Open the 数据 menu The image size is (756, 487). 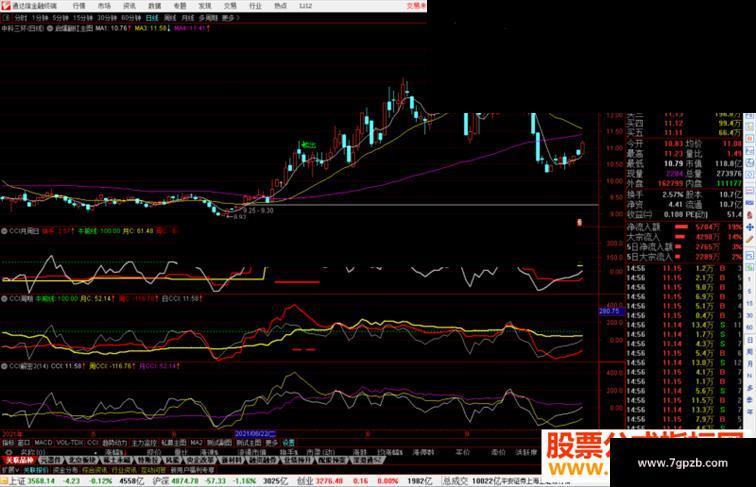point(154,6)
